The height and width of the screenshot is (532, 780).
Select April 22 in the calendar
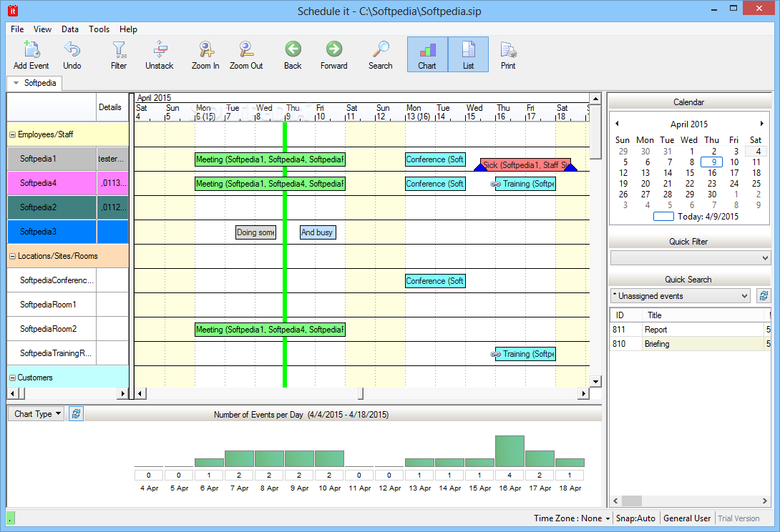[x=689, y=184]
